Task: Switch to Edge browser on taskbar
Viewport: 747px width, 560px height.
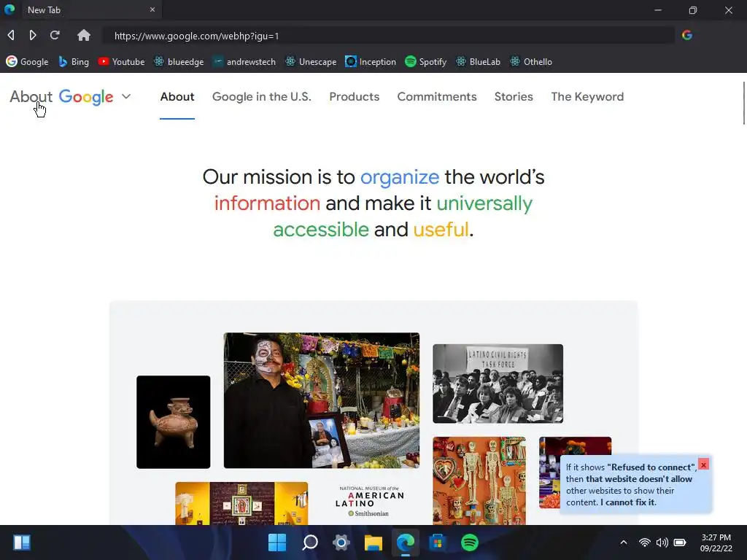Action: coord(406,542)
